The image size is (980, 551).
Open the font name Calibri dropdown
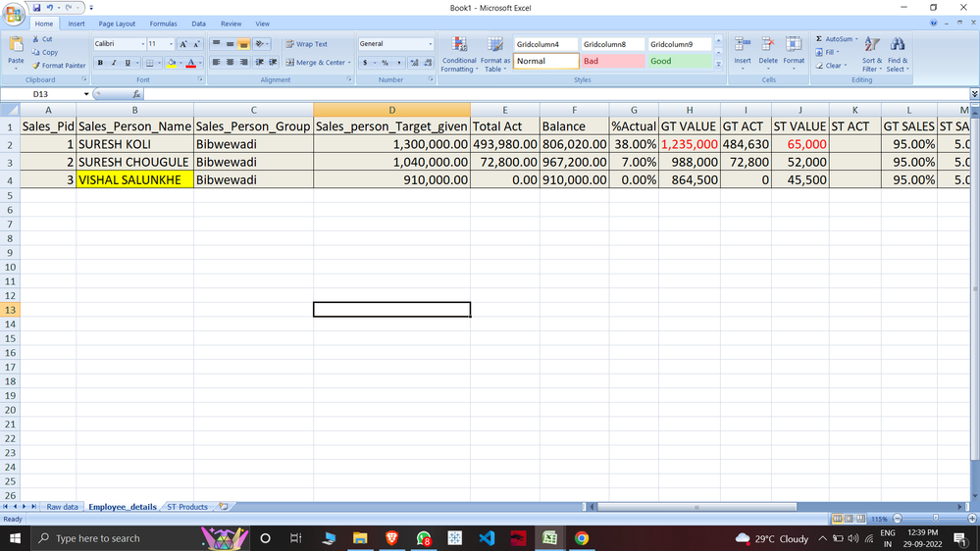tap(142, 44)
